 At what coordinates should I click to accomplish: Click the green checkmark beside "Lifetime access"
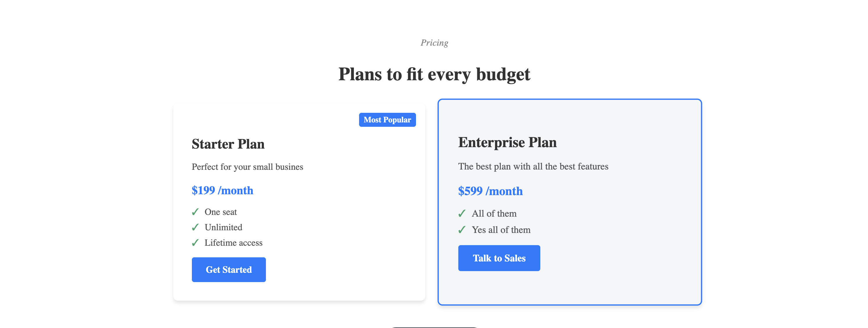click(195, 243)
